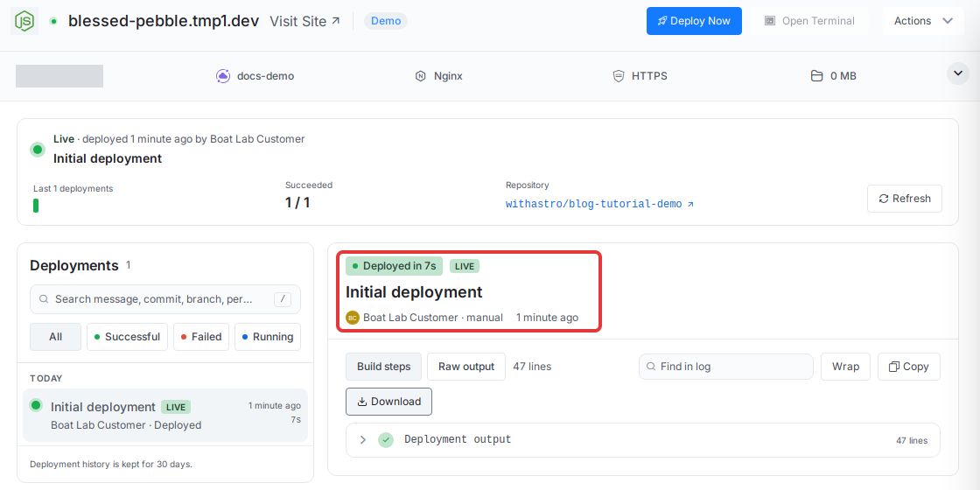
Task: Download the deployment log
Action: (388, 402)
